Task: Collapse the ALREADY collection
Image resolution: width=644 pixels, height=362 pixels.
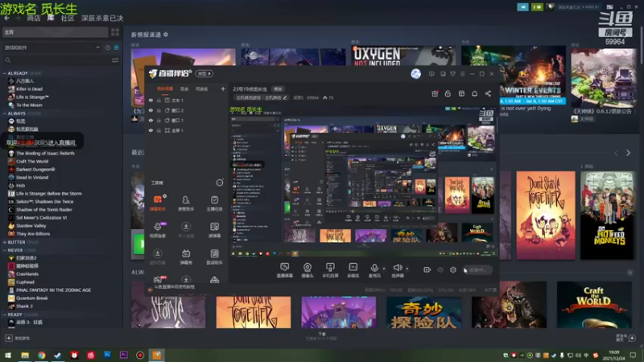Action: tap(5, 73)
